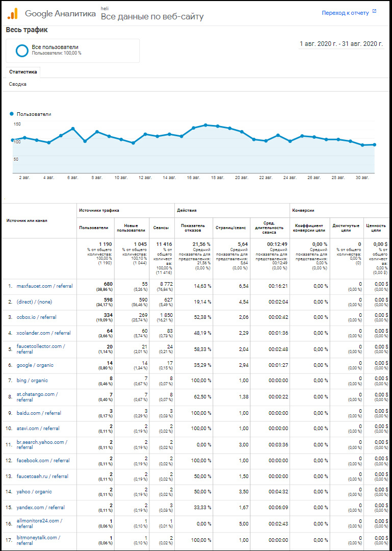Open the bing / organic source link
392x551 pixels.
point(32,381)
